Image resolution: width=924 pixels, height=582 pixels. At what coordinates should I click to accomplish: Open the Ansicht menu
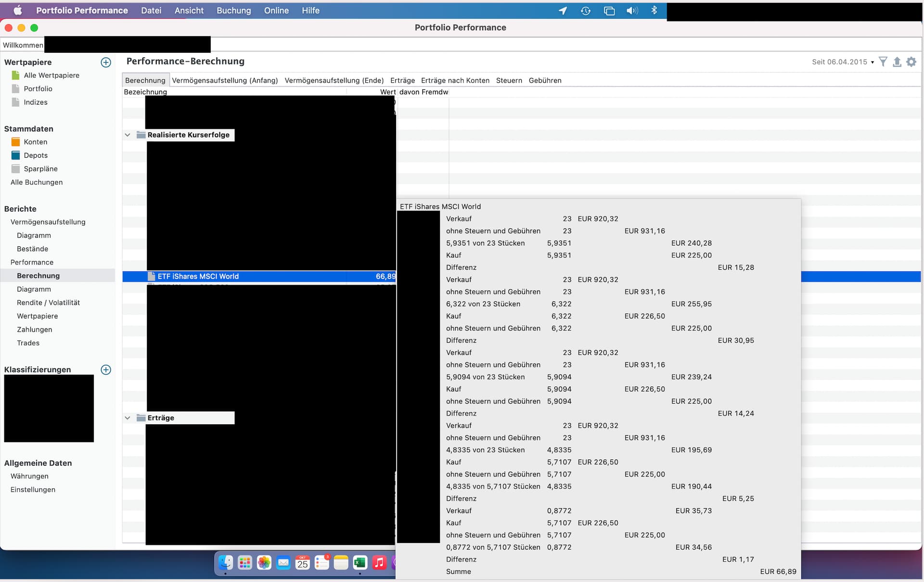click(189, 11)
